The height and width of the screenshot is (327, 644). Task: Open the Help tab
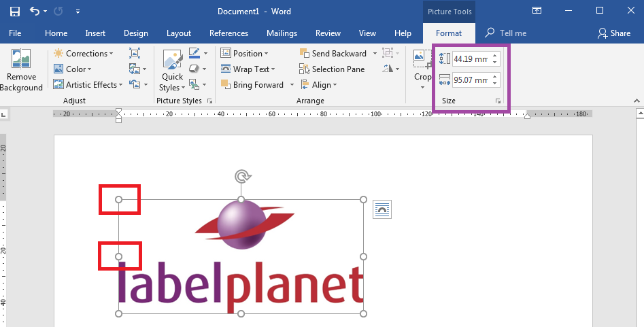click(403, 33)
